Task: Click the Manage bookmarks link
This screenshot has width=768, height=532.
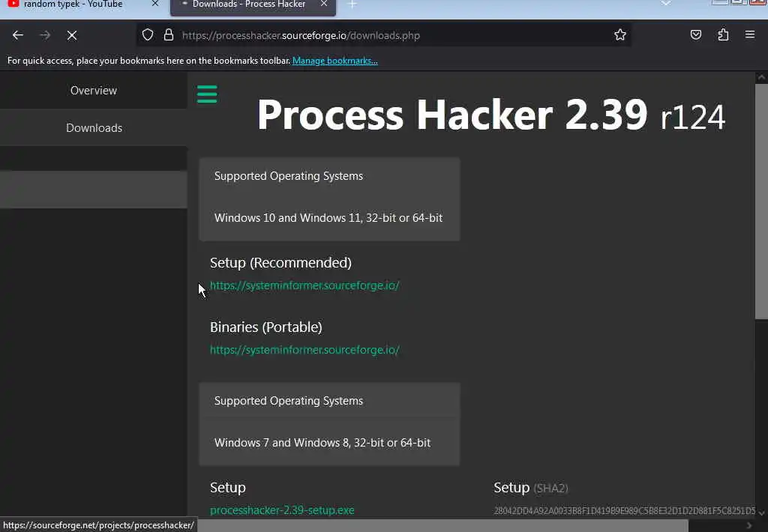Action: 335,61
